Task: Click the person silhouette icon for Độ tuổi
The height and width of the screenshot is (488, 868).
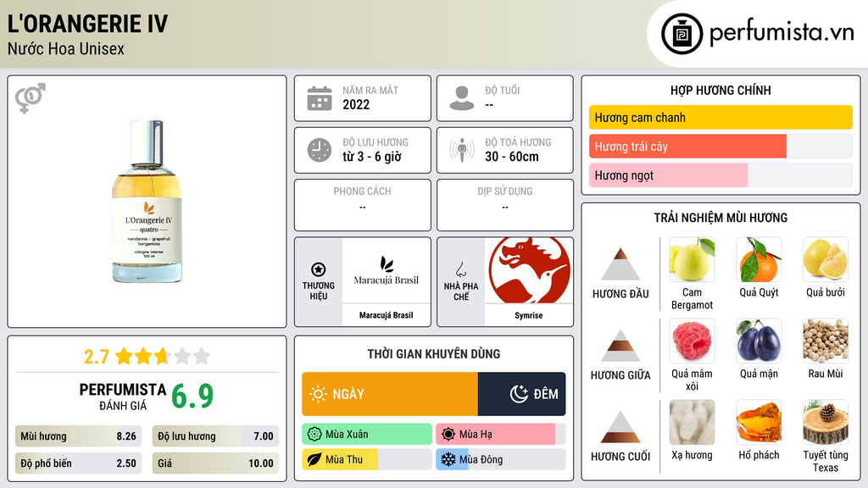Action: (x=462, y=98)
